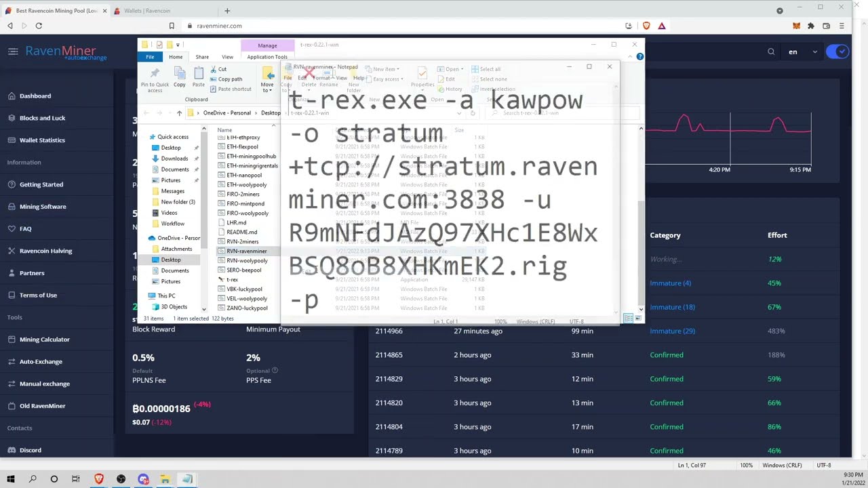
Task: Open Brave main menu button
Action: (x=842, y=26)
